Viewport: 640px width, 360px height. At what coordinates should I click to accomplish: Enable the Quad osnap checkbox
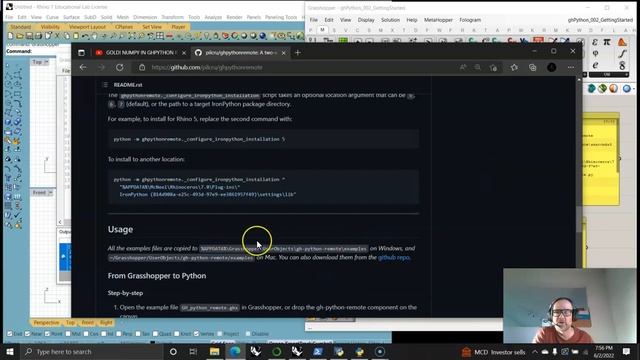155,334
